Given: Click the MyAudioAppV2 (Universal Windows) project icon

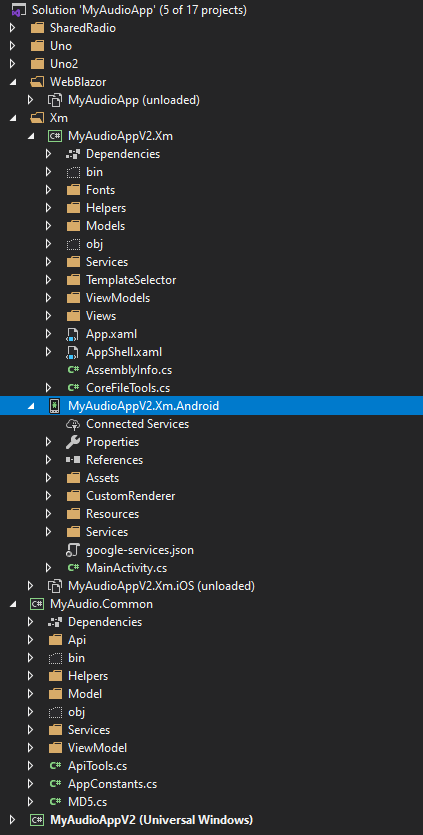Looking at the screenshot, I should (37, 820).
